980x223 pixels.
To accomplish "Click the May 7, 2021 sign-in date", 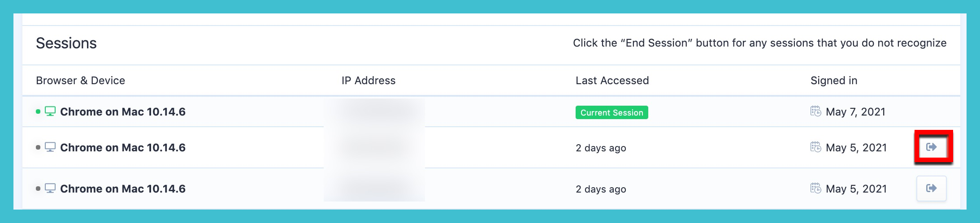I will (x=855, y=112).
